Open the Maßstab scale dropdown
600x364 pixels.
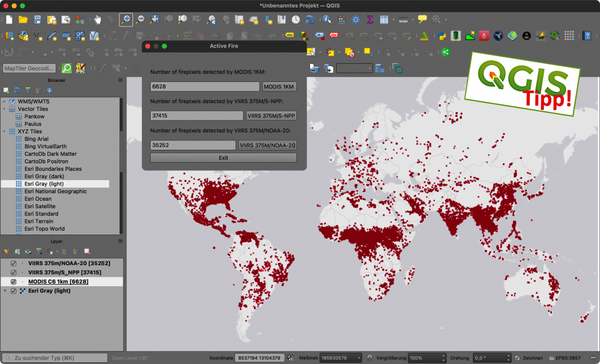[359, 358]
